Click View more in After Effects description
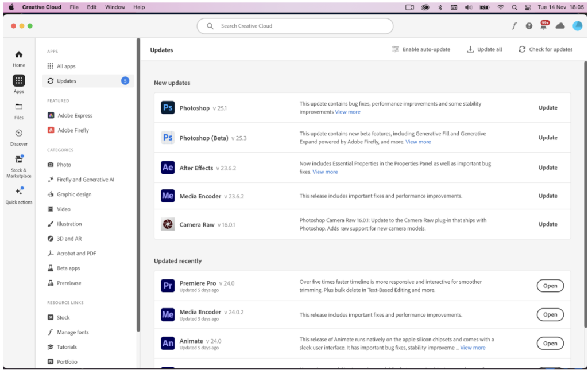This screenshot has width=588, height=370. coord(325,172)
